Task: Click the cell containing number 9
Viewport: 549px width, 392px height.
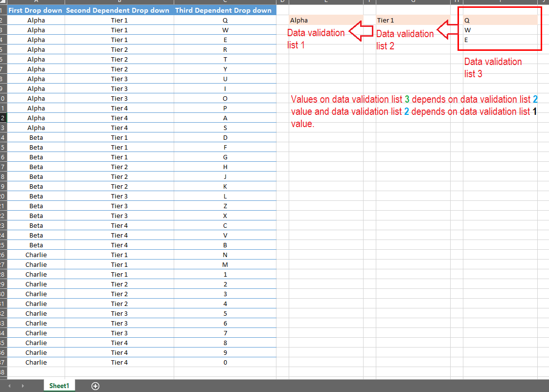Action: click(225, 353)
